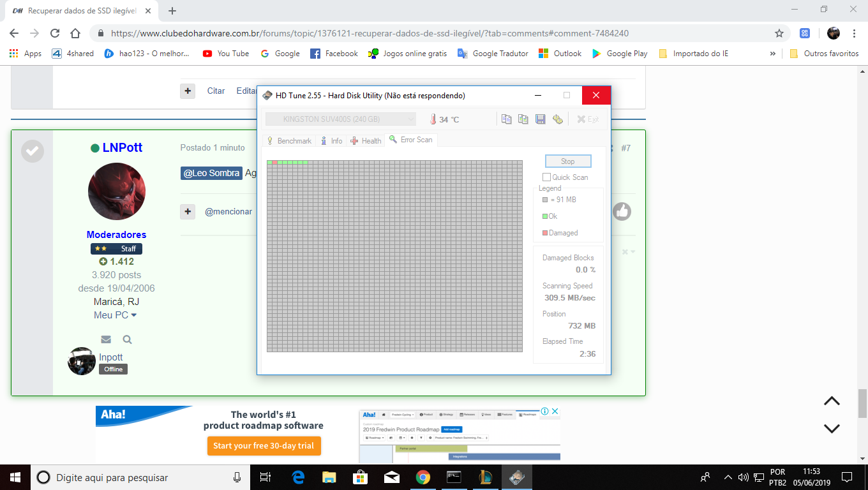Reload the page in Chrome
Image resolution: width=868 pixels, height=490 pixels.
55,33
